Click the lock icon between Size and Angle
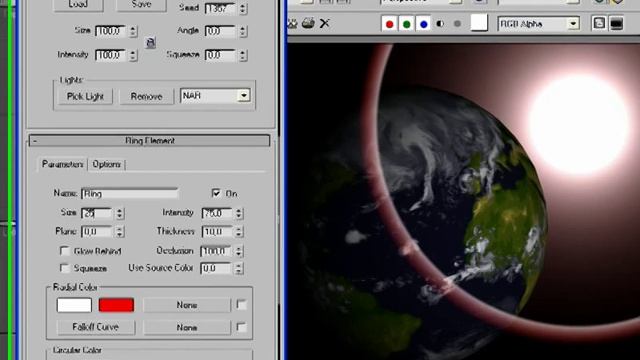The height and width of the screenshot is (360, 640). coord(151,42)
